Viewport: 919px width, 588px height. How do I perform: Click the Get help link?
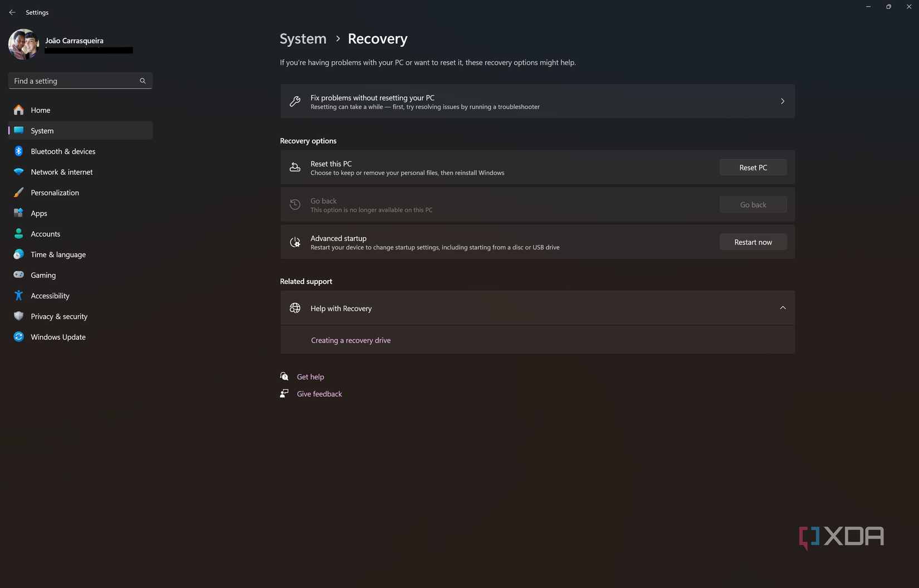[310, 377]
